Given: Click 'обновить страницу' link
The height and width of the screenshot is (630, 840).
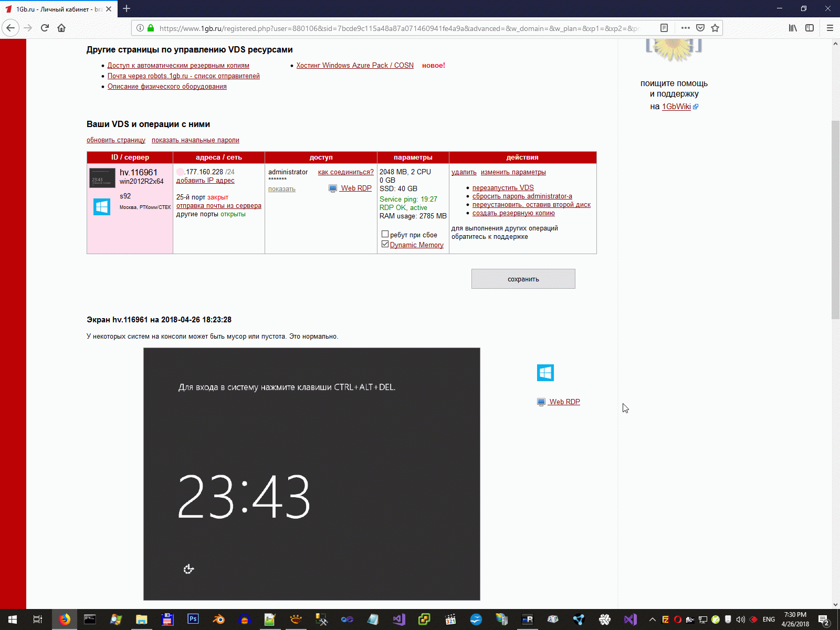Looking at the screenshot, I should [x=116, y=140].
